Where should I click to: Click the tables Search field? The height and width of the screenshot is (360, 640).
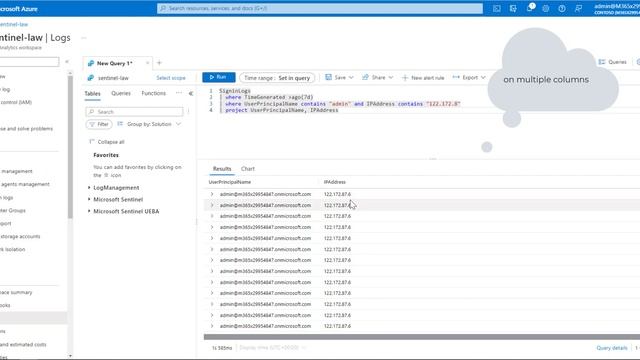[x=134, y=111]
